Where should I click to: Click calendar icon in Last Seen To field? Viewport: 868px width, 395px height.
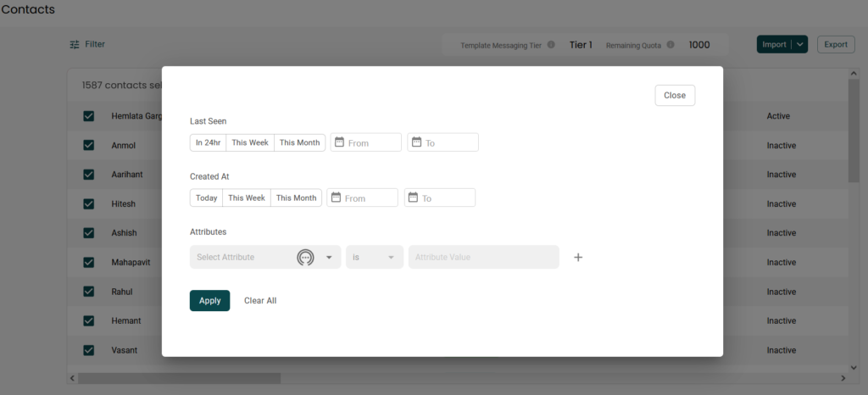tap(416, 142)
